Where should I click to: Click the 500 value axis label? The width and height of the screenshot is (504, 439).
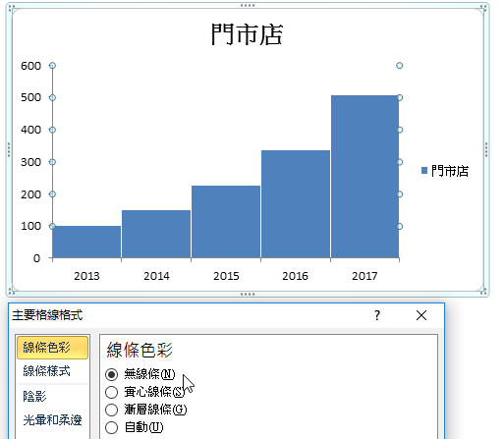tap(30, 97)
